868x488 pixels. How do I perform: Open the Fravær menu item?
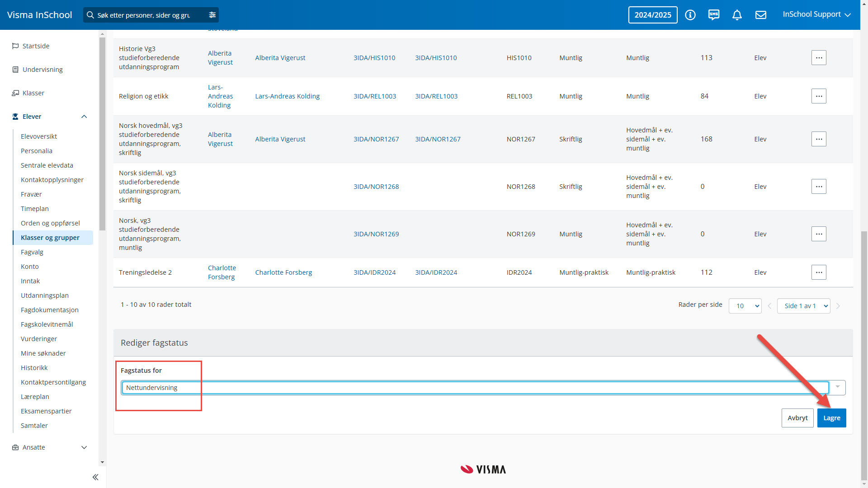pos(31,194)
